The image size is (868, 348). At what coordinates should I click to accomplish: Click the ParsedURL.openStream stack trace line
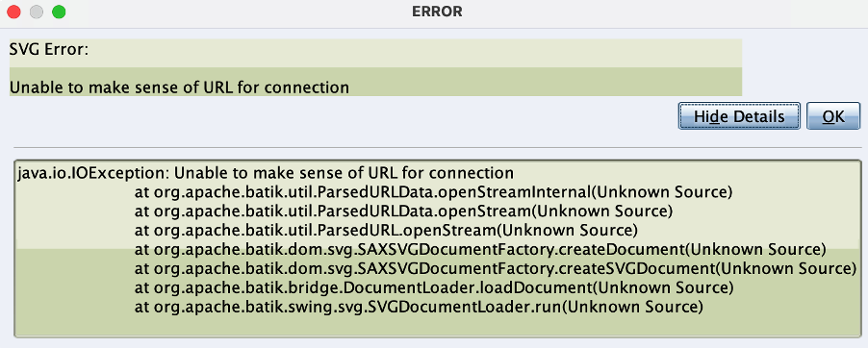387,230
